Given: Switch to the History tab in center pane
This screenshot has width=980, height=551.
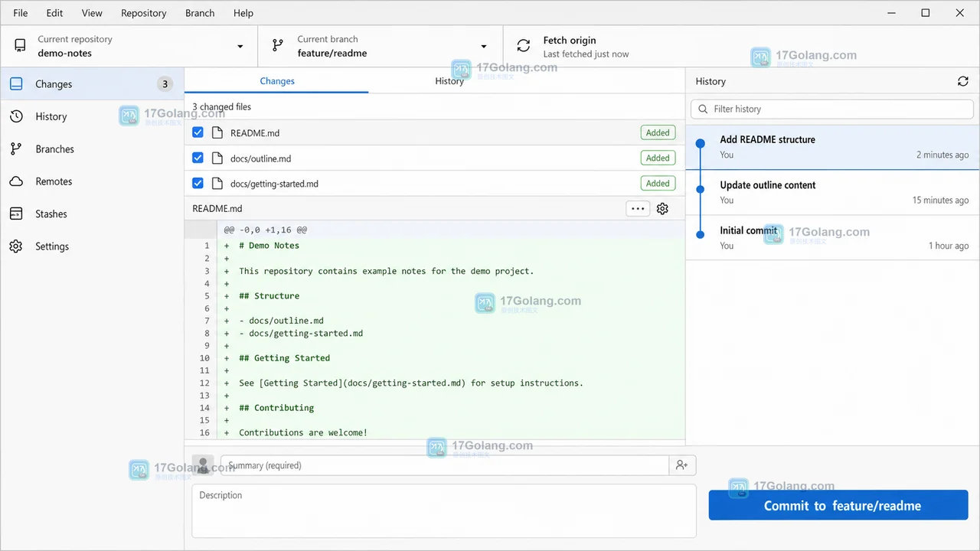Looking at the screenshot, I should click(449, 81).
